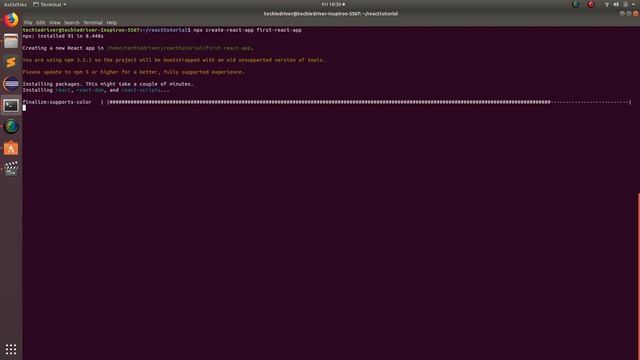Minimize the terminal window
The height and width of the screenshot is (360, 640).
pos(622,14)
